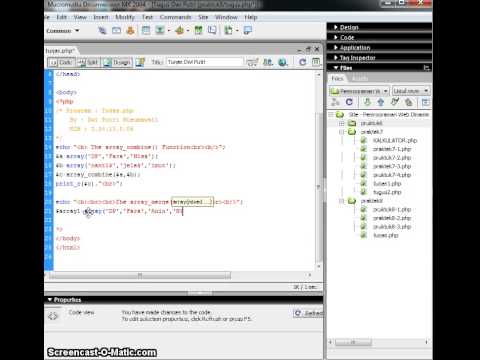Click the Get Files down-arrow icon
480x360 pixels.
[x=367, y=102]
